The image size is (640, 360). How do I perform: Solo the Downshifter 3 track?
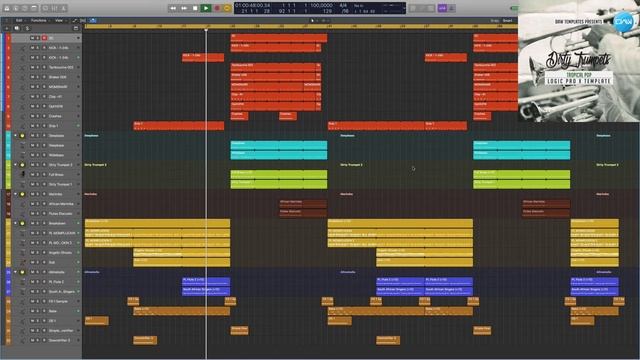coord(38,340)
